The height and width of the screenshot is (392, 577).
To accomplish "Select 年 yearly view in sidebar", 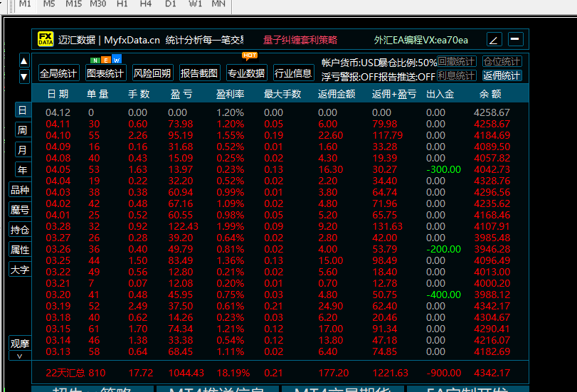I will pyautogui.click(x=23, y=170).
